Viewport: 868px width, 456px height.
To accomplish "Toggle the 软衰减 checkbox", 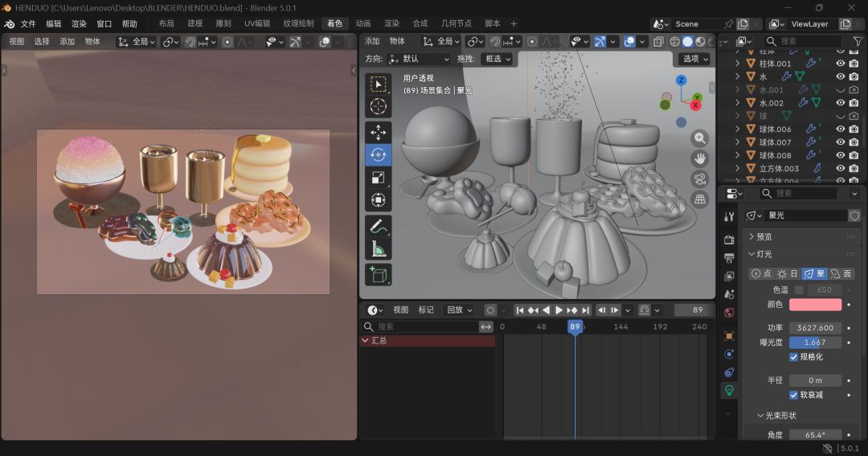I will click(794, 395).
